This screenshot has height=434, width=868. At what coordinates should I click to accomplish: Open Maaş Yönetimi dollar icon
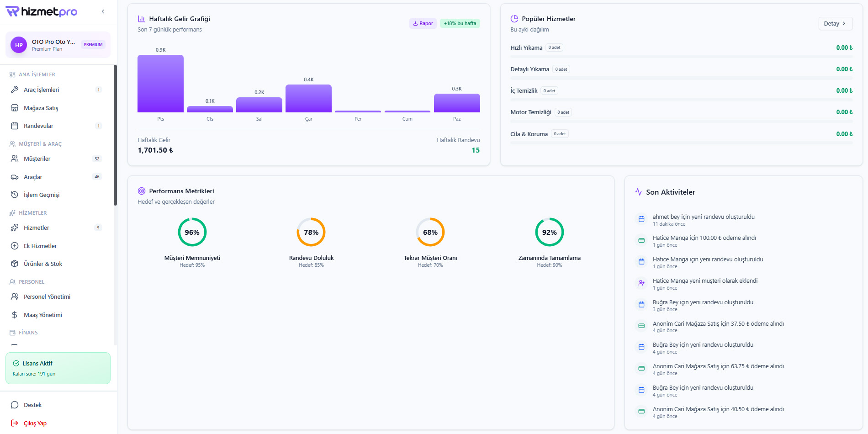pyautogui.click(x=15, y=315)
